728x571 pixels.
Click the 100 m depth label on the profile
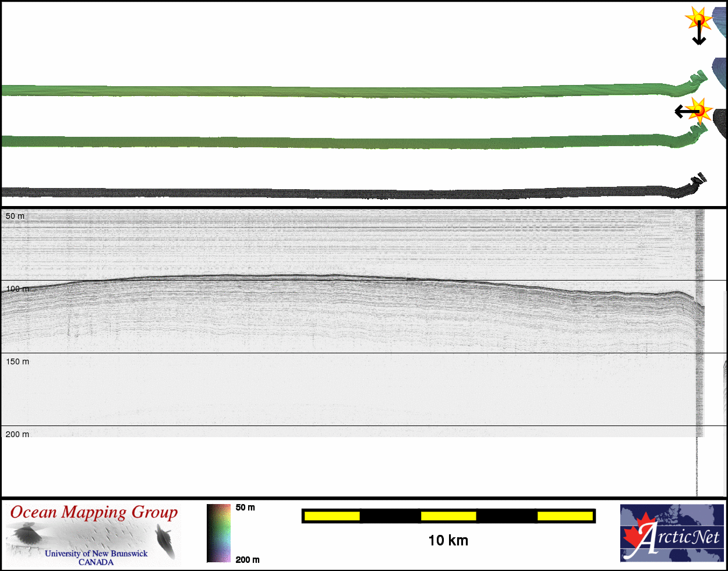[x=17, y=289]
